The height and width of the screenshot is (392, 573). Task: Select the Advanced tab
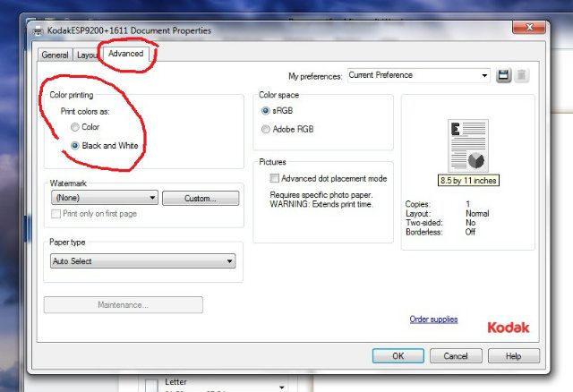pyautogui.click(x=125, y=54)
